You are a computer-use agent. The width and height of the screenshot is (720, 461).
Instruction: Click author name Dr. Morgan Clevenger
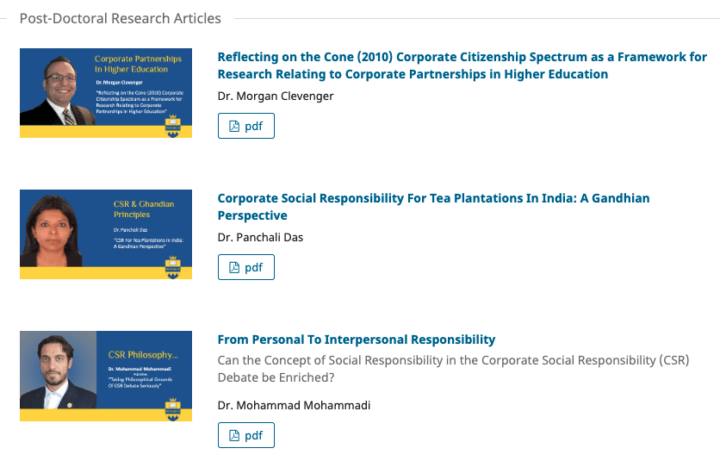click(x=276, y=96)
